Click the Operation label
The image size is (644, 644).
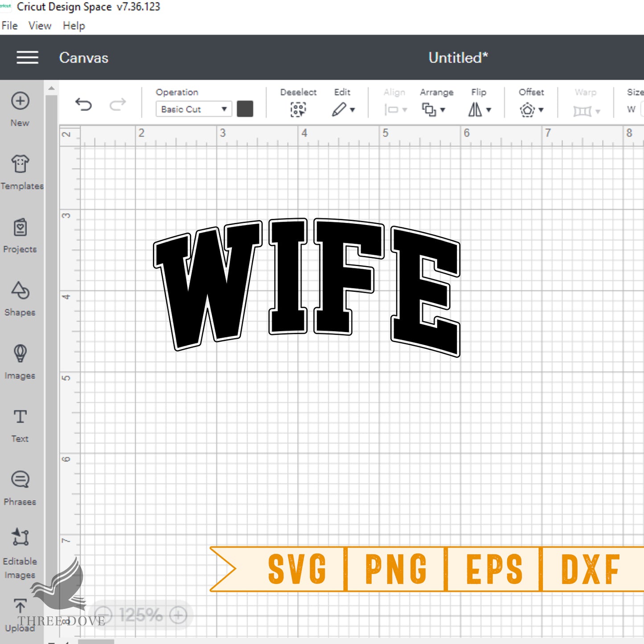tap(177, 92)
